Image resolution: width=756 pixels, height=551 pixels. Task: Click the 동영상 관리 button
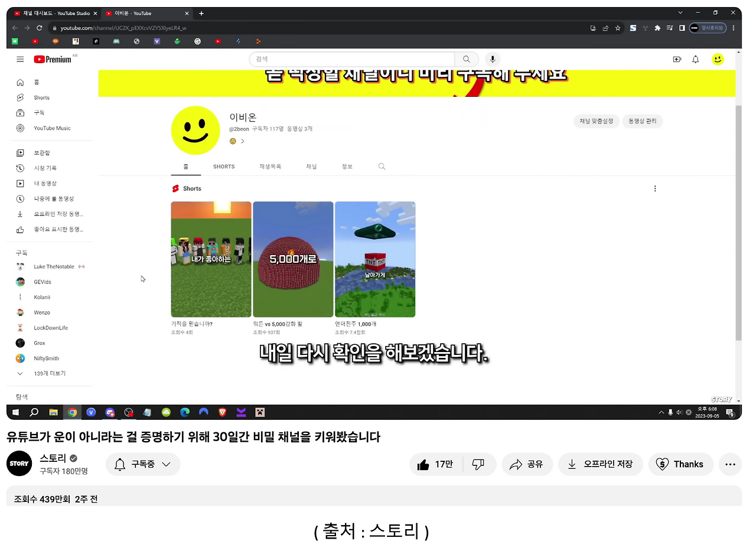coord(643,121)
